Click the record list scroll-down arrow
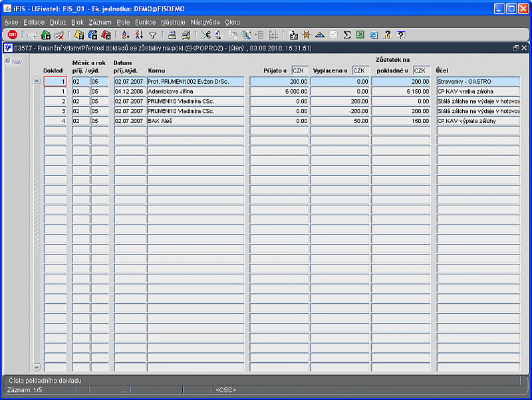The image size is (532, 400). (x=37, y=367)
